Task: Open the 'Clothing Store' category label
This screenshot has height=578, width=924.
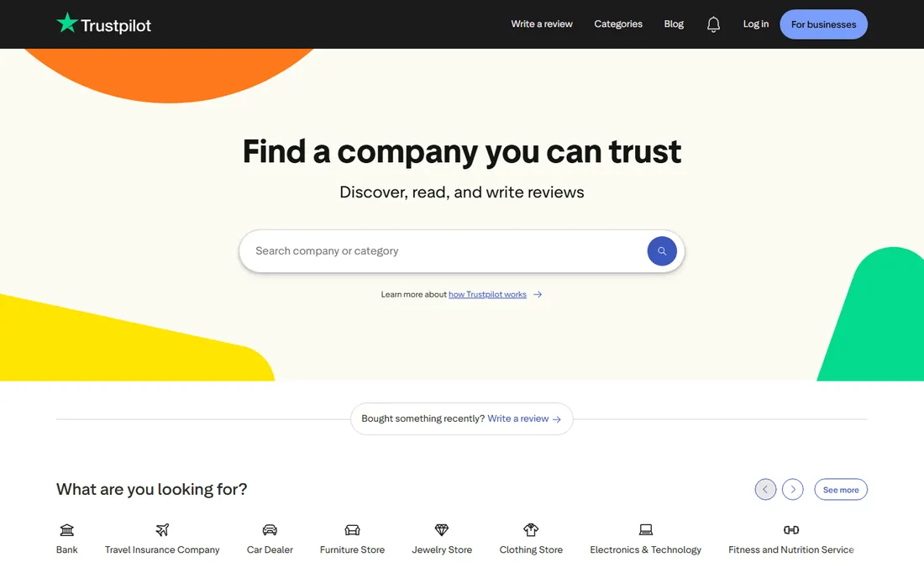Action: coord(531,549)
